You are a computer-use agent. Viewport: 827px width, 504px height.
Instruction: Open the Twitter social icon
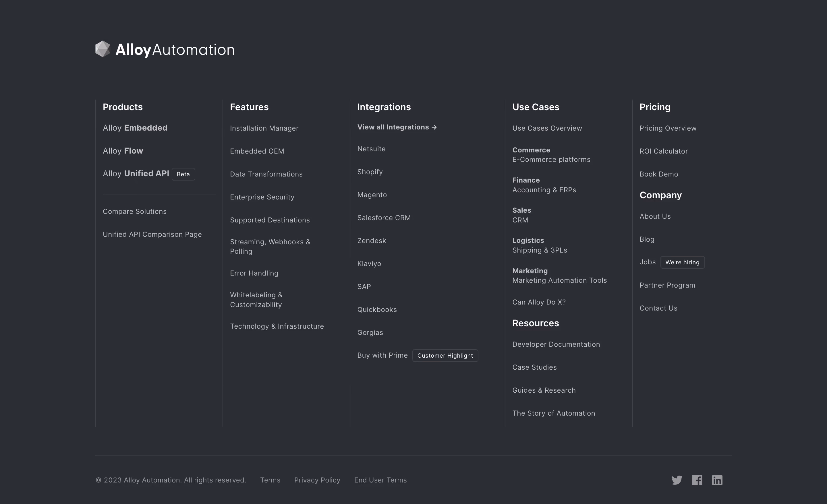point(677,480)
